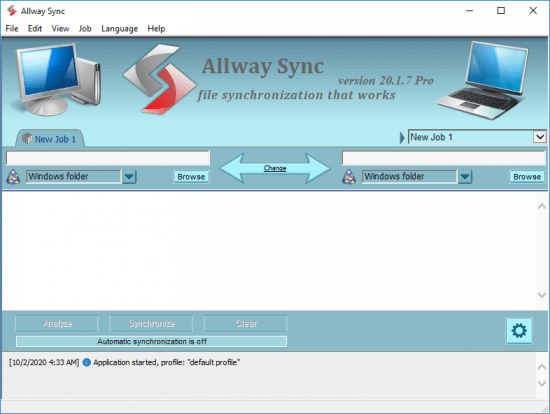
Task: Open the Job menu
Action: 85,29
